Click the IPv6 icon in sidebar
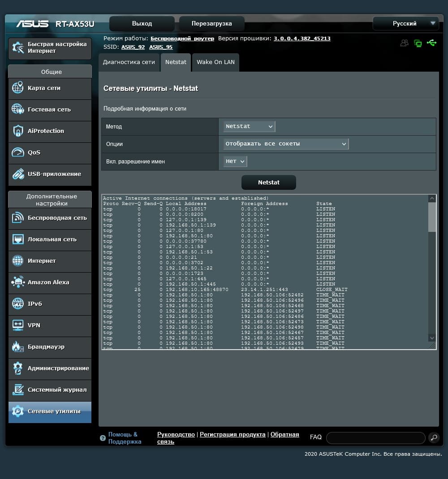The width and height of the screenshot is (448, 479). [x=18, y=304]
